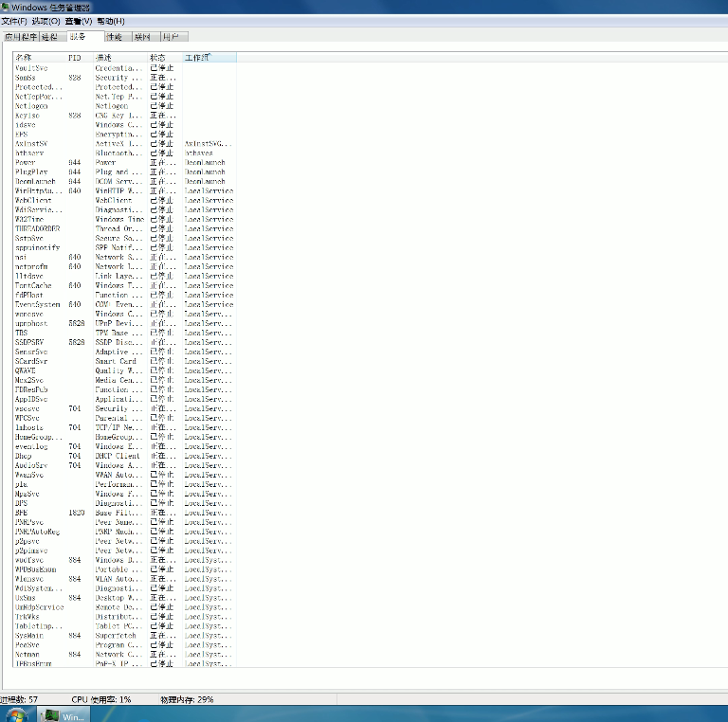Select the SCardSvr service row
The image size is (728, 722).
tap(125, 361)
